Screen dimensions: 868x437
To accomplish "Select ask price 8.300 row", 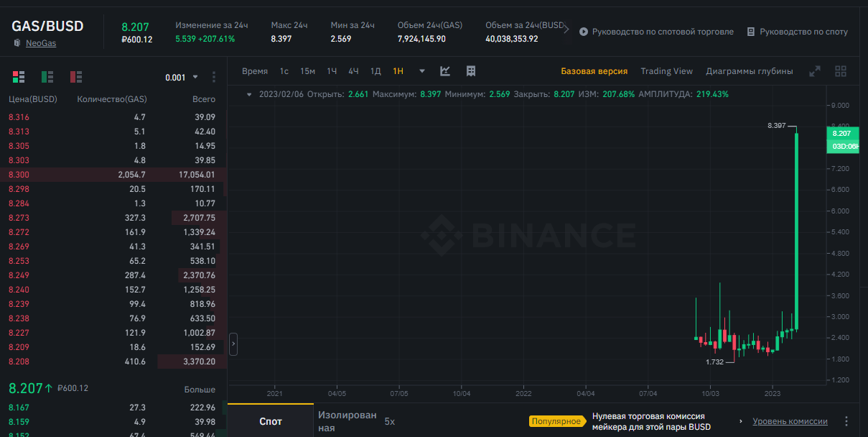I will [x=113, y=175].
